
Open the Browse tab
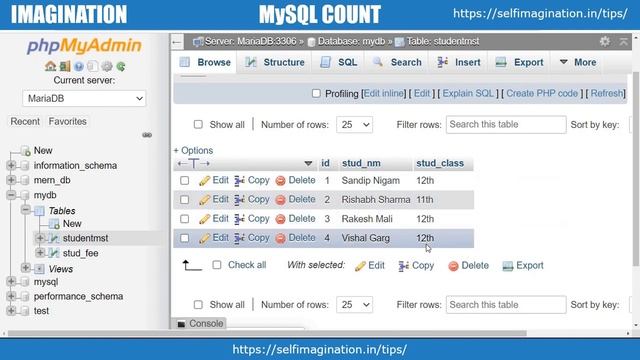[206, 62]
